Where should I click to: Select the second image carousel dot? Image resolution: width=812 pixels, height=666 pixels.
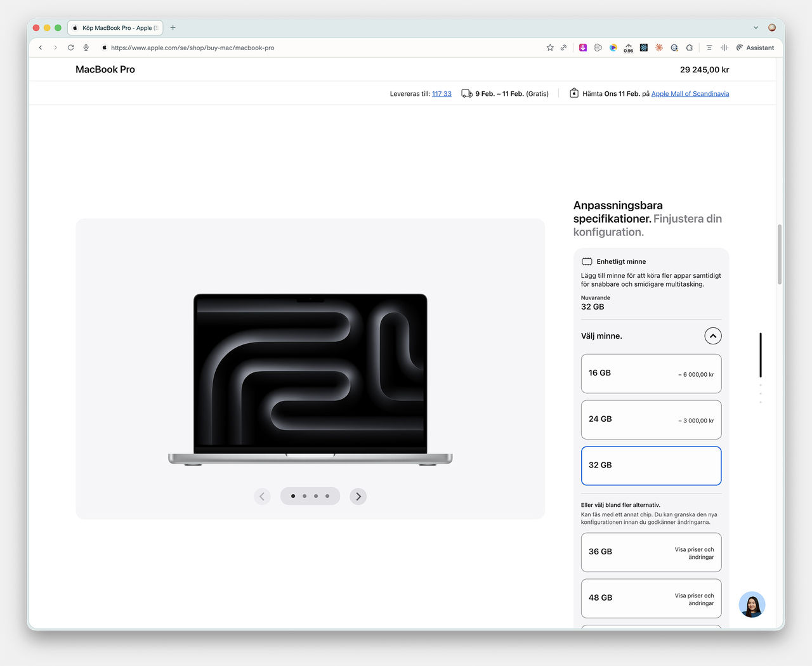[x=304, y=496]
